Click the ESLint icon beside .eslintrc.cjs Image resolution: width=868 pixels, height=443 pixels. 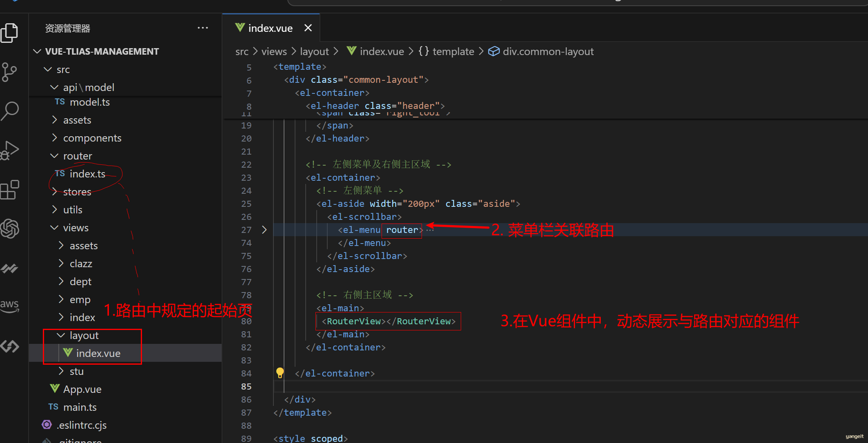pos(47,425)
